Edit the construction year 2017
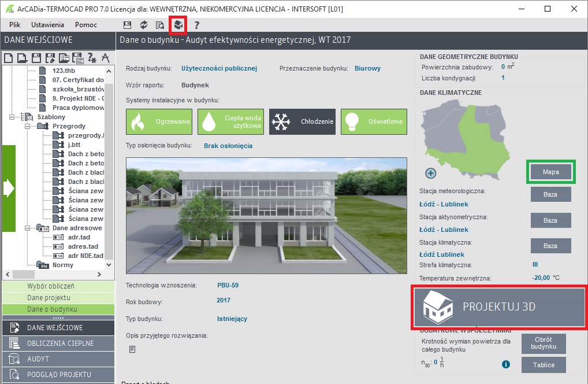 (x=224, y=300)
